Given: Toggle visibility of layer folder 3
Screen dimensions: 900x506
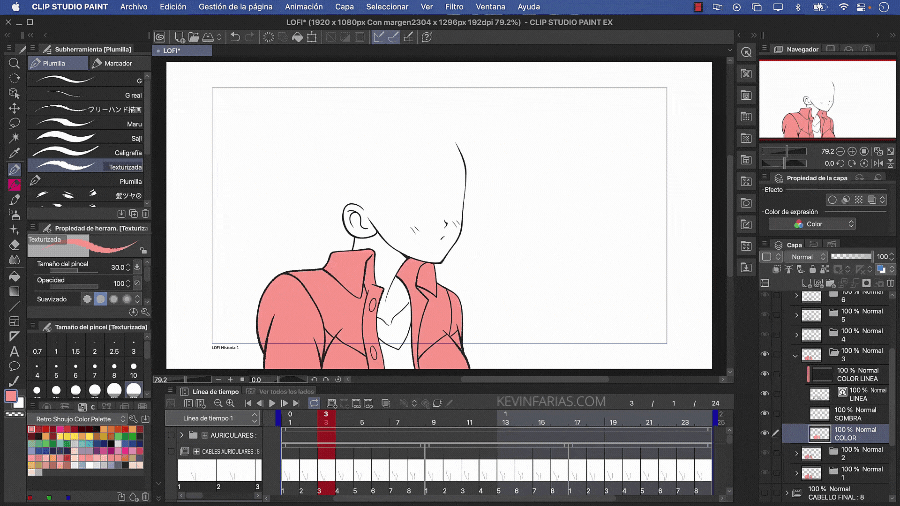Looking at the screenshot, I should click(x=765, y=354).
